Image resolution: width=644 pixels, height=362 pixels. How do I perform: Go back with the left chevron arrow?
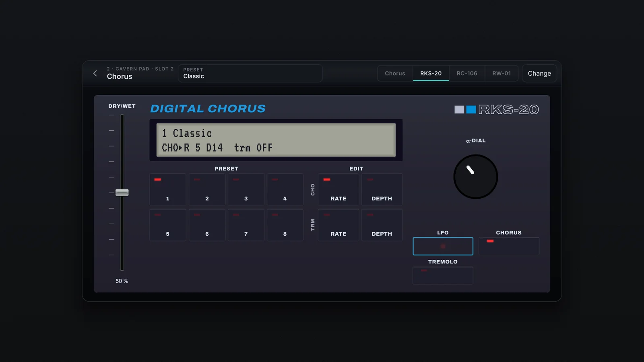pyautogui.click(x=95, y=73)
